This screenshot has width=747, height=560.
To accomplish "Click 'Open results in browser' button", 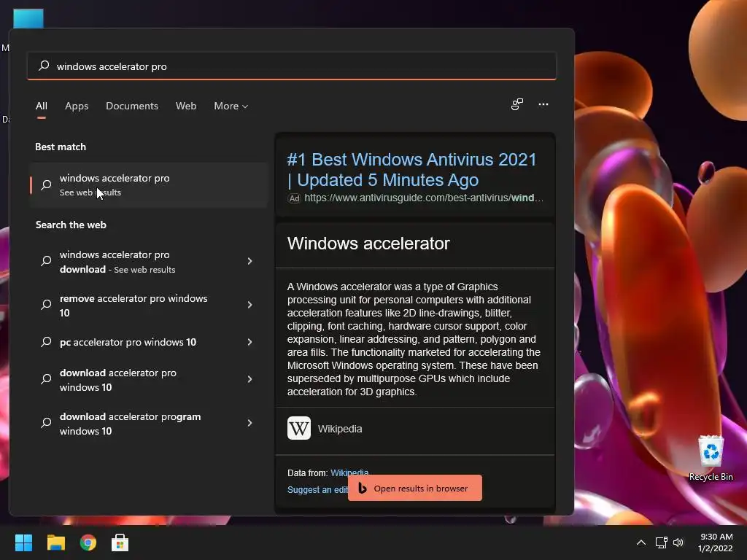I will tap(415, 488).
